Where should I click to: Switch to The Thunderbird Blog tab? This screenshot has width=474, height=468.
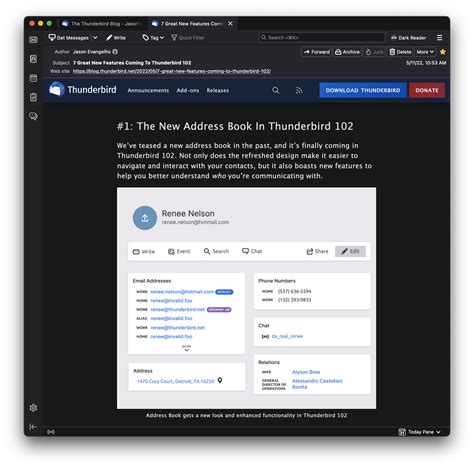(x=102, y=24)
